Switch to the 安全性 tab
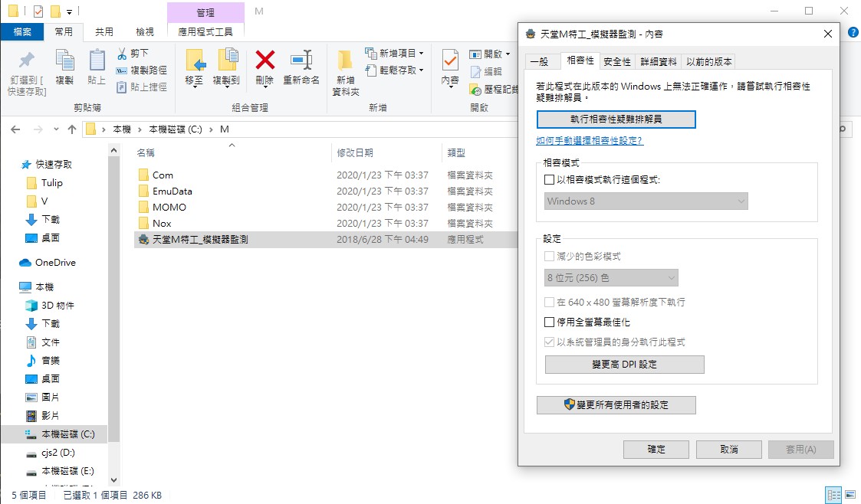Viewport: 861px width, 504px height. pos(617,62)
